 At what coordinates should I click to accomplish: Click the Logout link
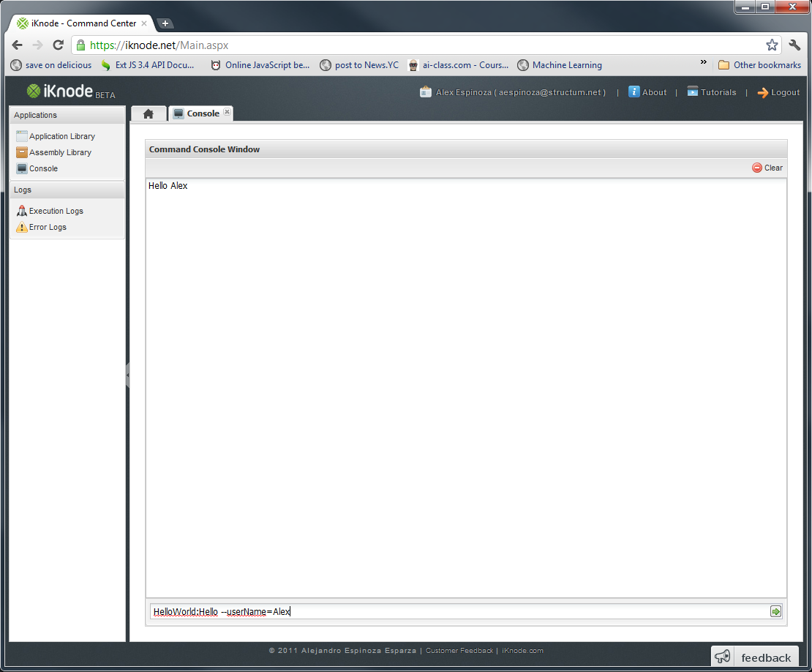tap(785, 92)
